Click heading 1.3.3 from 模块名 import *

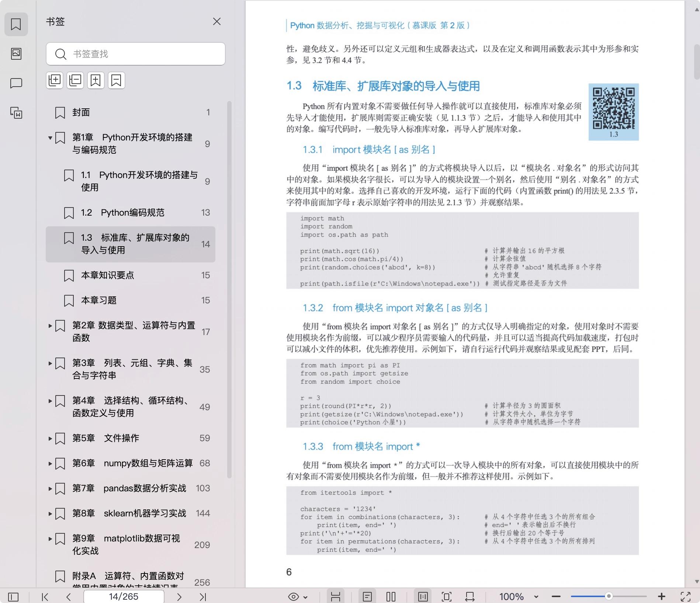click(361, 446)
